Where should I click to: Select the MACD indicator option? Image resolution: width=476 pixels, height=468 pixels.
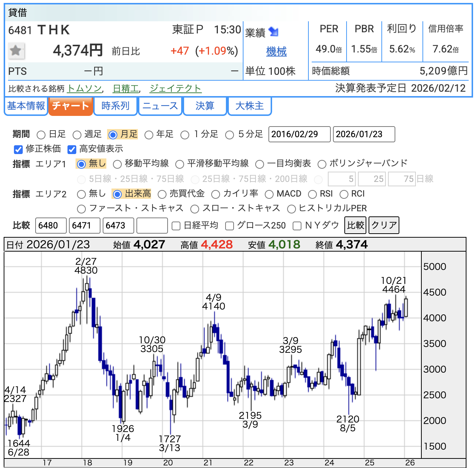pos(269,194)
